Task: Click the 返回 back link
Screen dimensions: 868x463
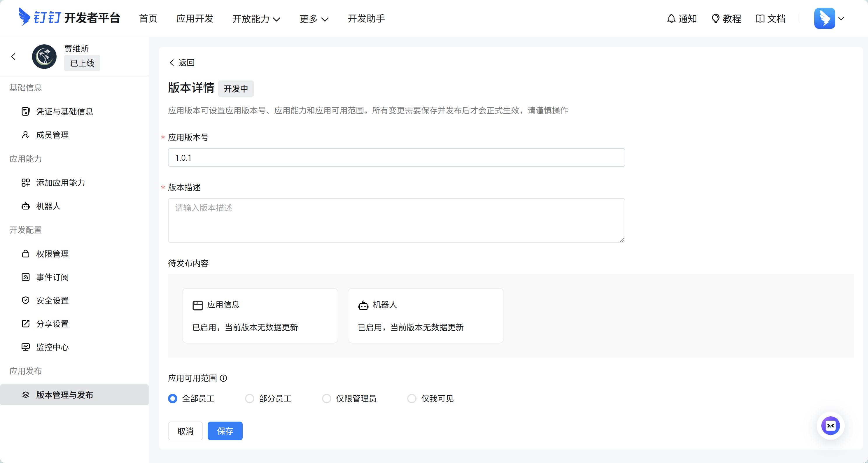Action: coord(182,63)
